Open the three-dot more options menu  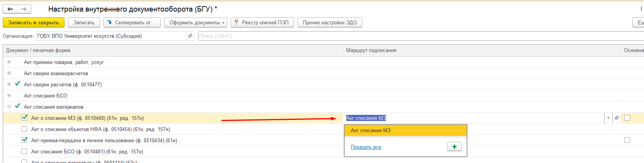(x=641, y=8)
